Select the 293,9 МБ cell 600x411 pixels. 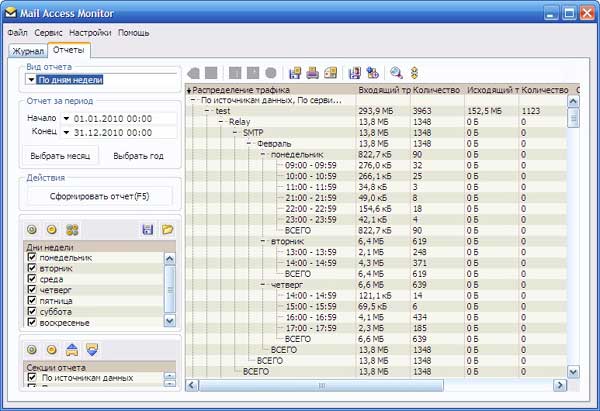[x=376, y=111]
